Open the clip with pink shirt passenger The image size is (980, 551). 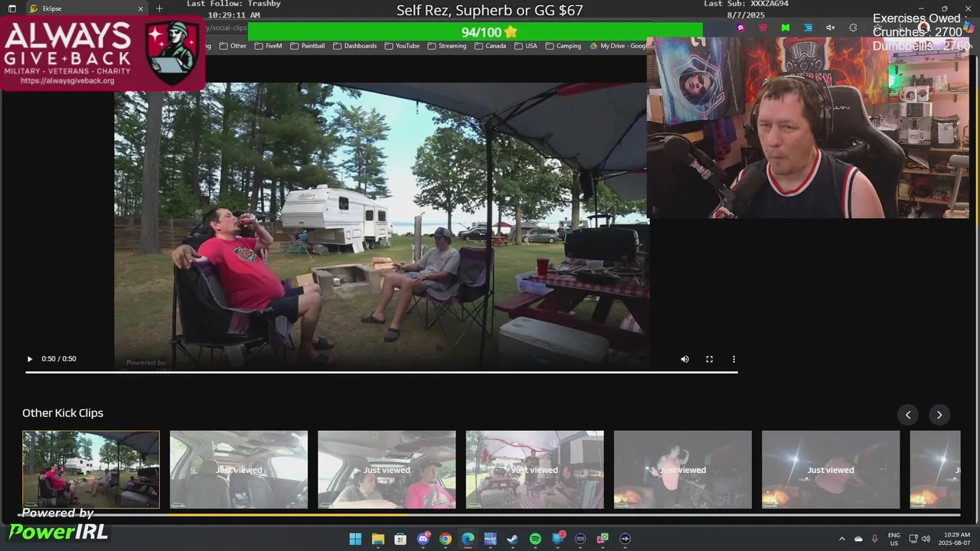click(387, 469)
